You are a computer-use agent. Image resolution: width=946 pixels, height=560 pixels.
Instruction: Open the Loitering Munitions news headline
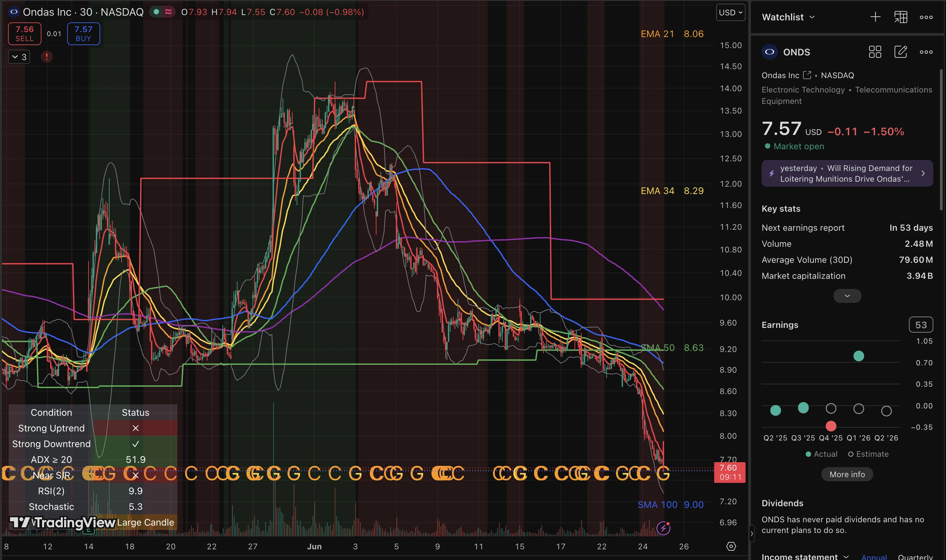pos(847,173)
